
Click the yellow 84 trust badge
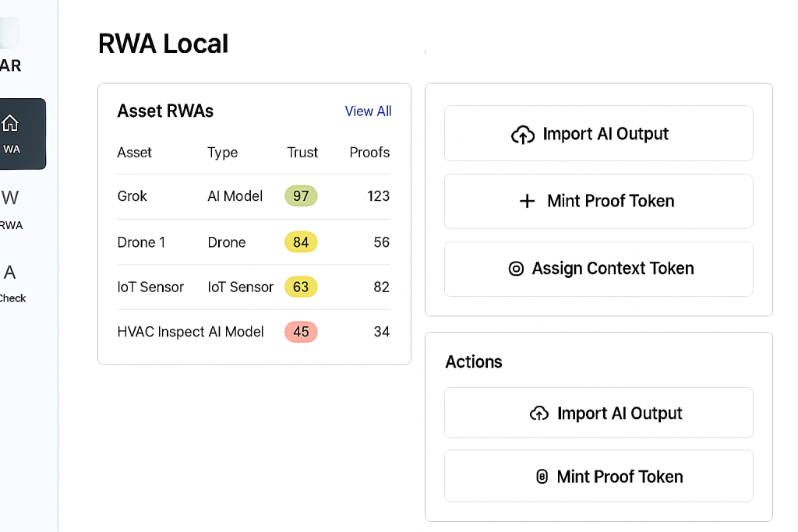coord(301,242)
